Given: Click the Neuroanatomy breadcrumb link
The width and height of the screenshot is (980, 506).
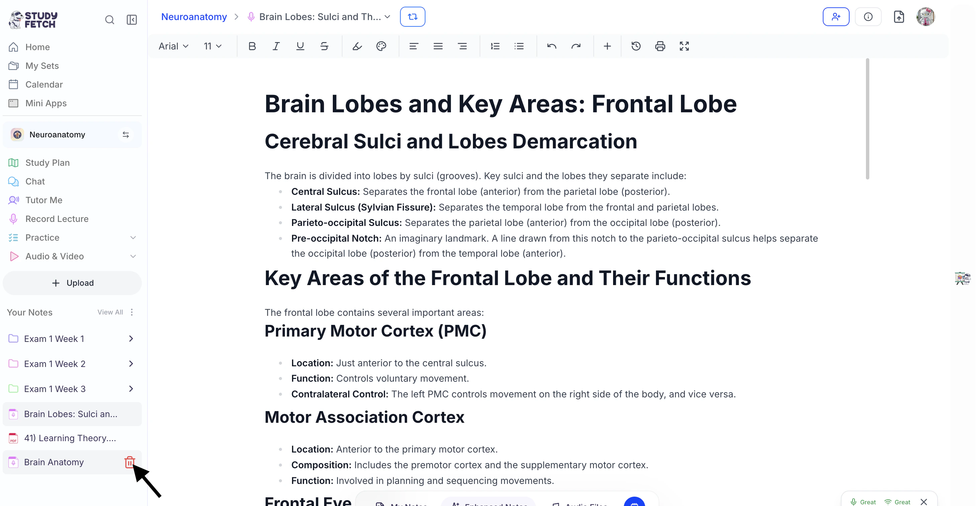Looking at the screenshot, I should click(x=194, y=16).
